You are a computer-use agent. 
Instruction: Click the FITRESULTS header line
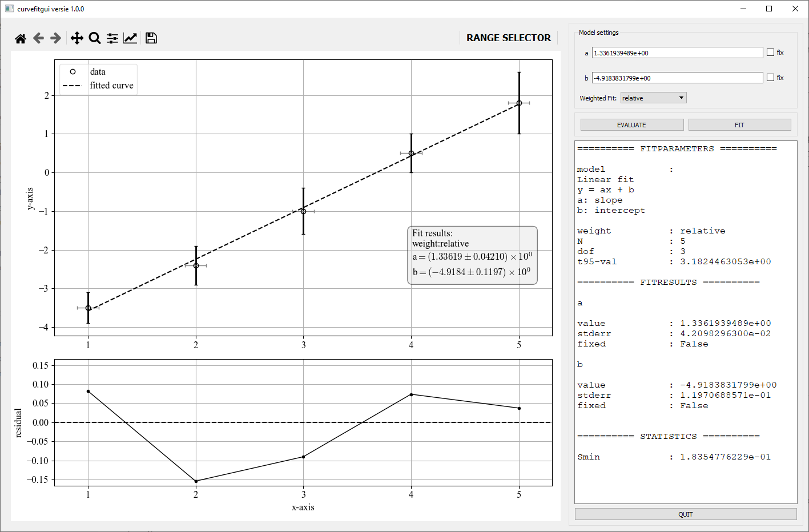[x=668, y=282]
